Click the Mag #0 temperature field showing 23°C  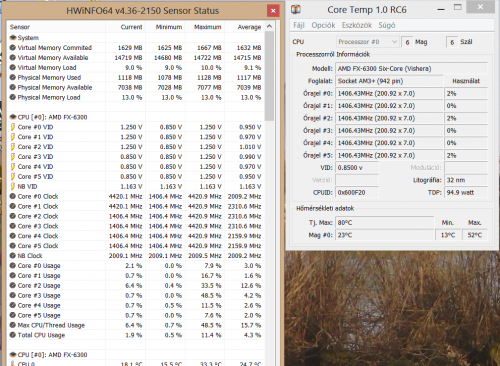point(385,235)
